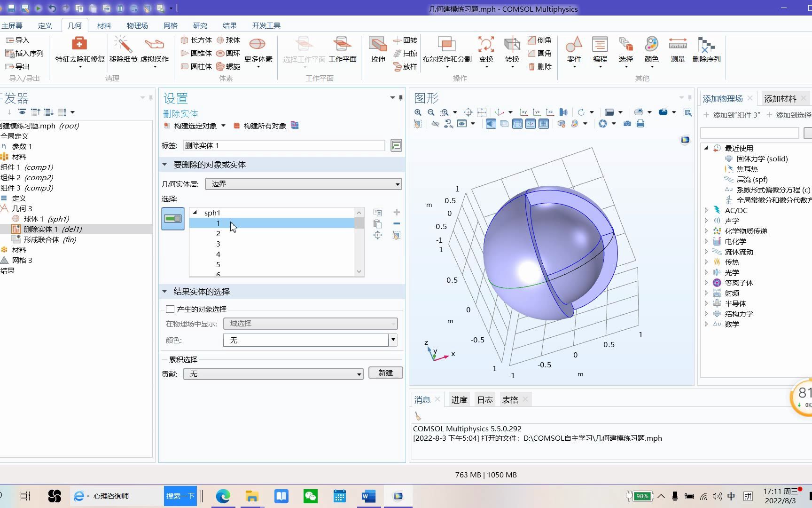Click the Sweep tool
Viewport: 812px width, 508px height.
tap(405, 54)
